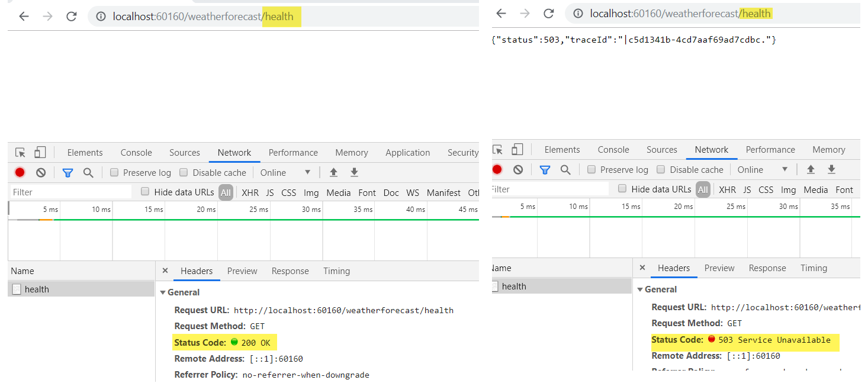Image resolution: width=868 pixels, height=383 pixels.
Task: Enable Disable cache option
Action: 184,172
